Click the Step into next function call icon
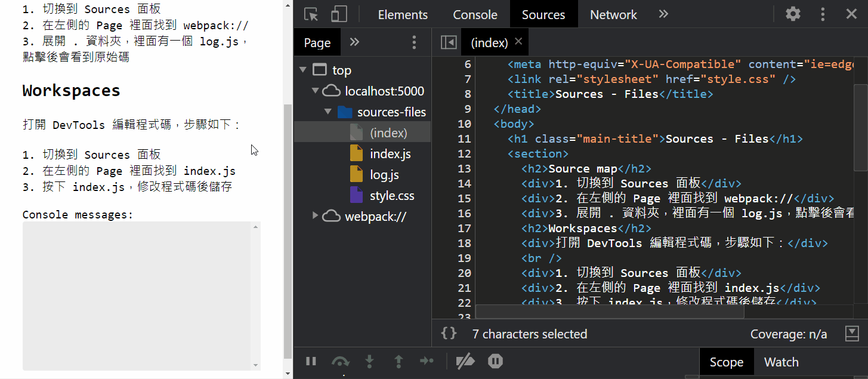Screen dimensions: 868x379 (x=369, y=361)
